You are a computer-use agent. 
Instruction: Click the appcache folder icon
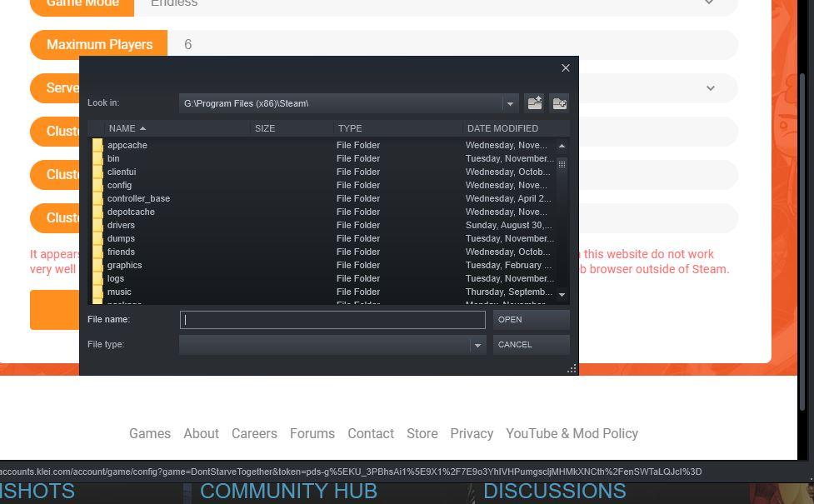(x=97, y=146)
